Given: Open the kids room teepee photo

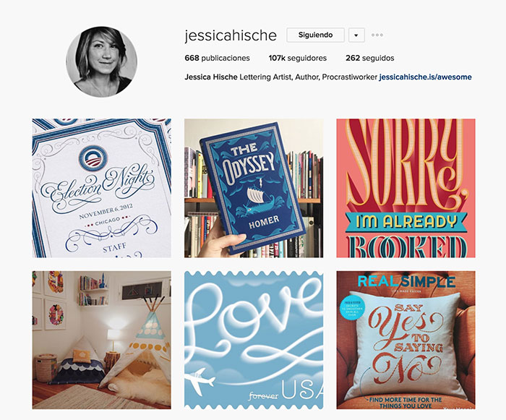Looking at the screenshot, I should 102,340.
